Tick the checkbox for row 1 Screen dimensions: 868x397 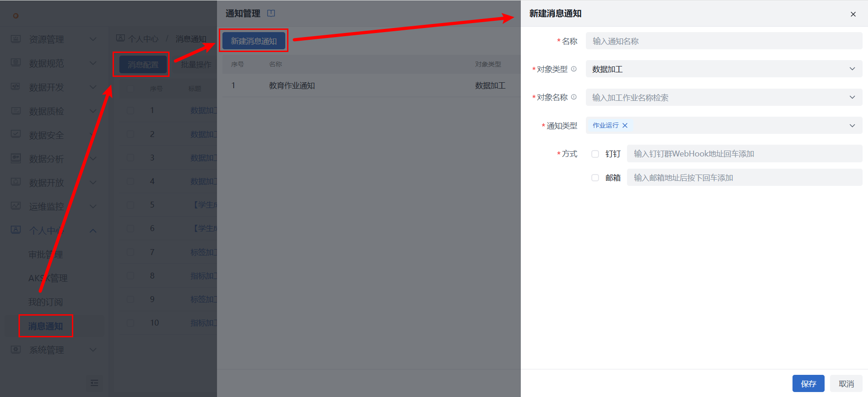tap(130, 110)
